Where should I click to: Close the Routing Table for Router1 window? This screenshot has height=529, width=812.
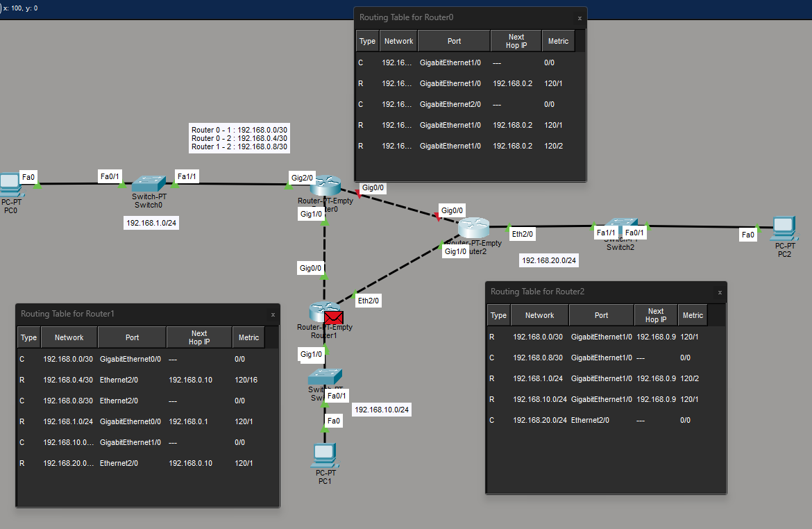pos(273,314)
